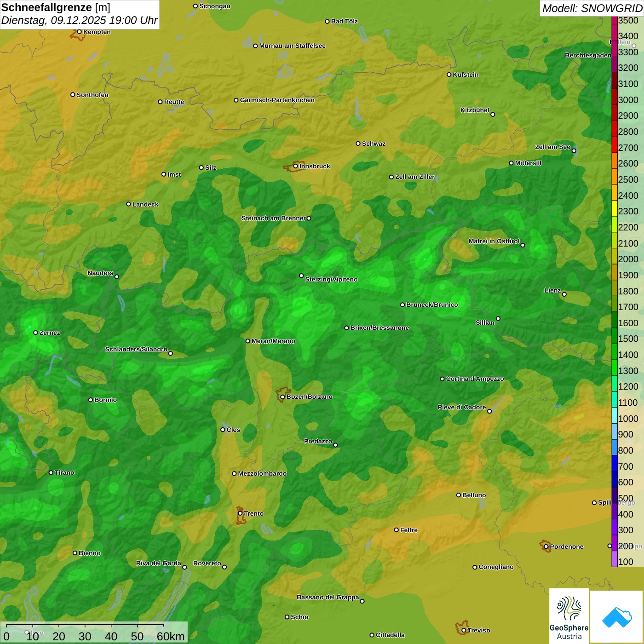Click the Murnau am Staffelsee label
644x644 pixels.
coord(292,46)
